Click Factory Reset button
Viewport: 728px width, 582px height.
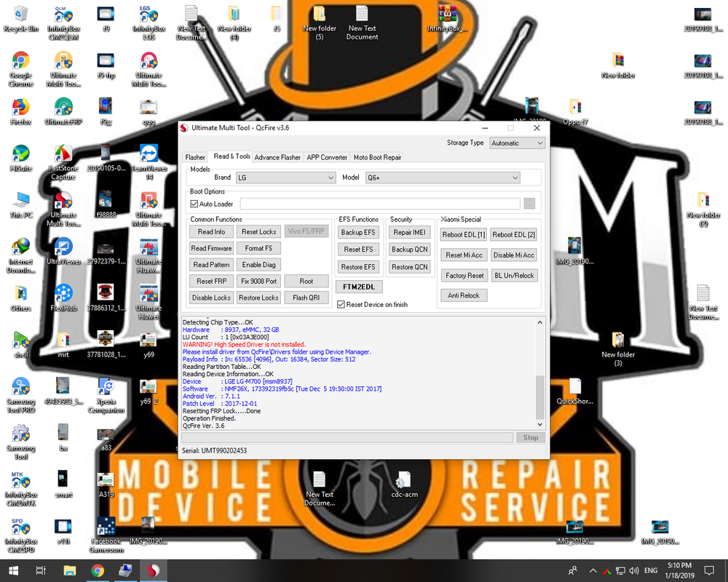coord(464,275)
